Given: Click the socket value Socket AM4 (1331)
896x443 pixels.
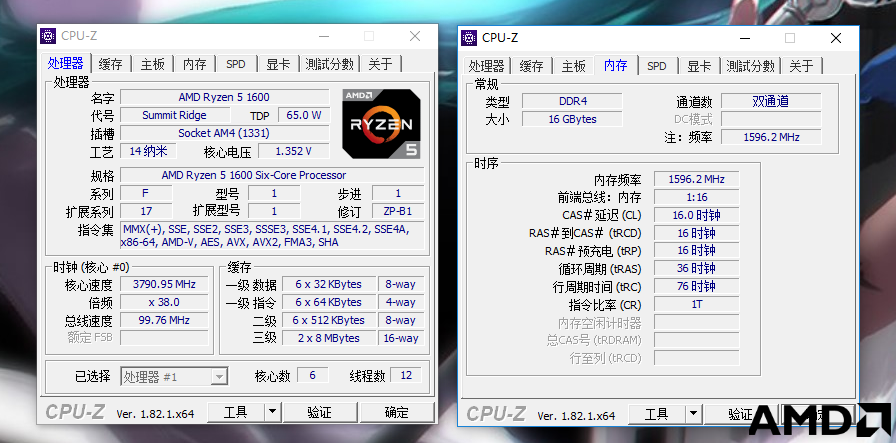Looking at the screenshot, I should point(225,133).
